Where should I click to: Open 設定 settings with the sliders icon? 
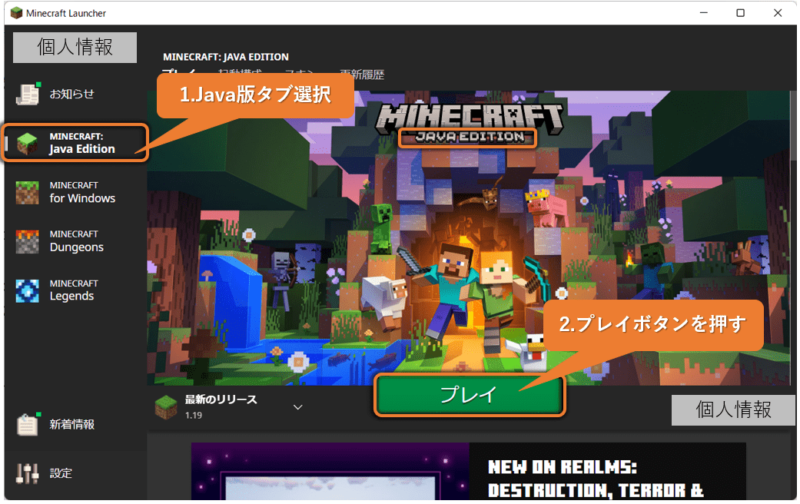46,474
